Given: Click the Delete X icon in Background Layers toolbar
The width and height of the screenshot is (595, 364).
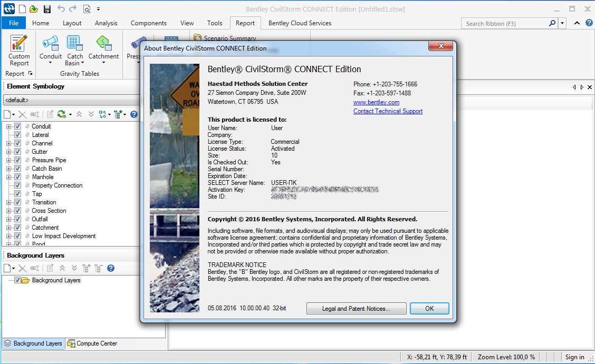Looking at the screenshot, I should (x=22, y=268).
